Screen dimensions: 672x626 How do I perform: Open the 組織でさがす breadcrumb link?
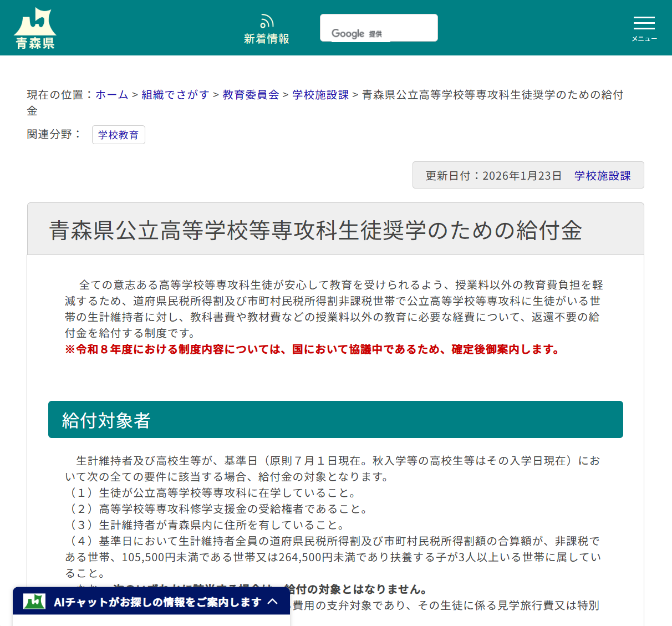(175, 95)
